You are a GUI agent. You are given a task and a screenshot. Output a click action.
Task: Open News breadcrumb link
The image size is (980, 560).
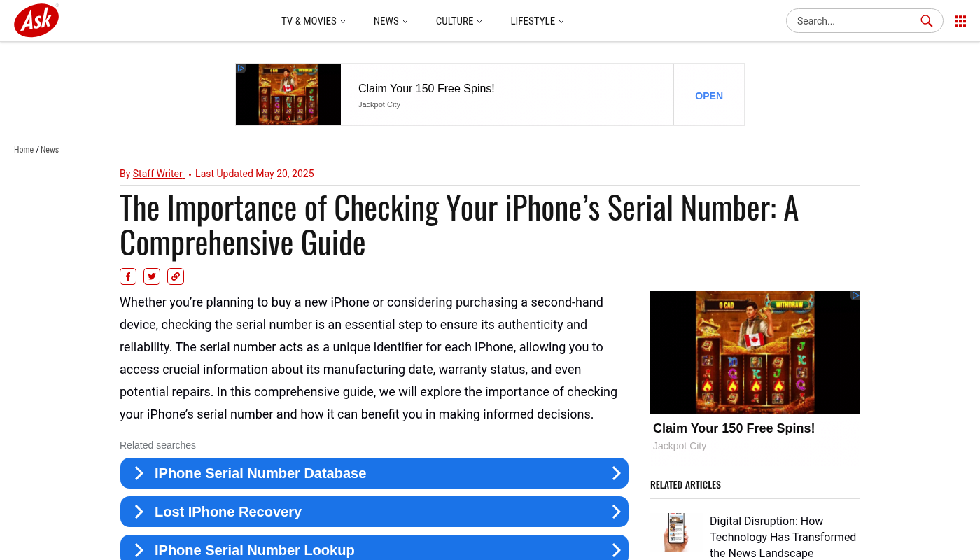pyautogui.click(x=50, y=150)
